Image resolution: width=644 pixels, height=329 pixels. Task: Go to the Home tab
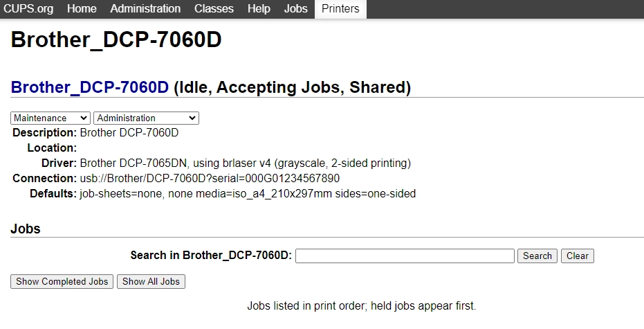point(82,9)
